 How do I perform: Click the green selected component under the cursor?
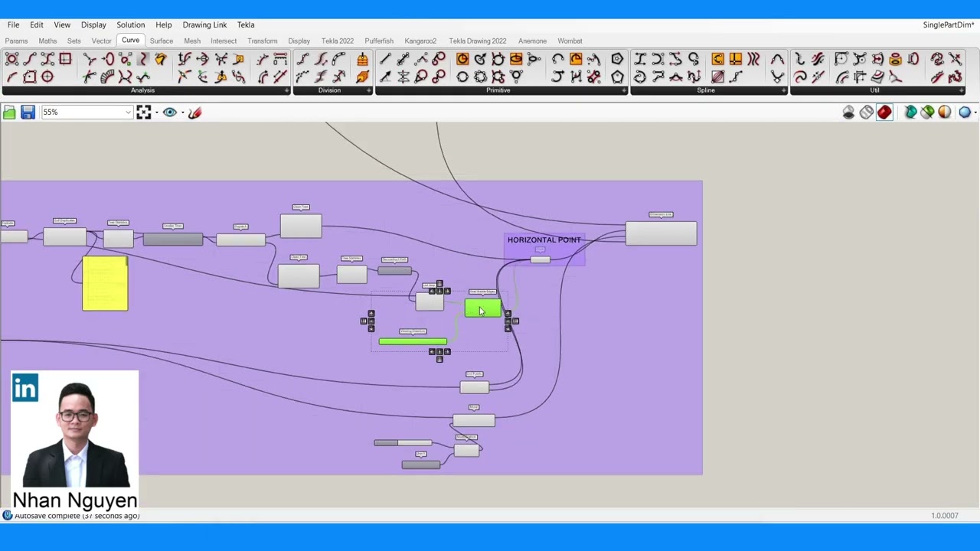[482, 308]
